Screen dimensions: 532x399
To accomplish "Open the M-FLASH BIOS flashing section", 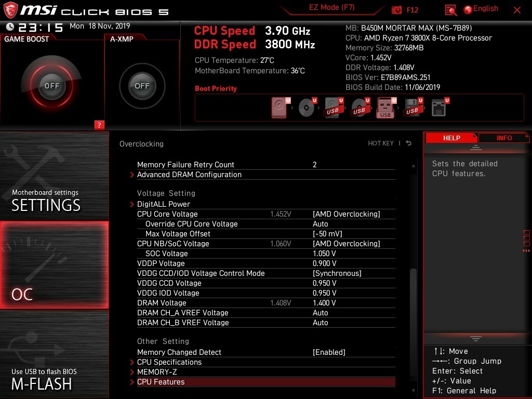I will click(54, 354).
